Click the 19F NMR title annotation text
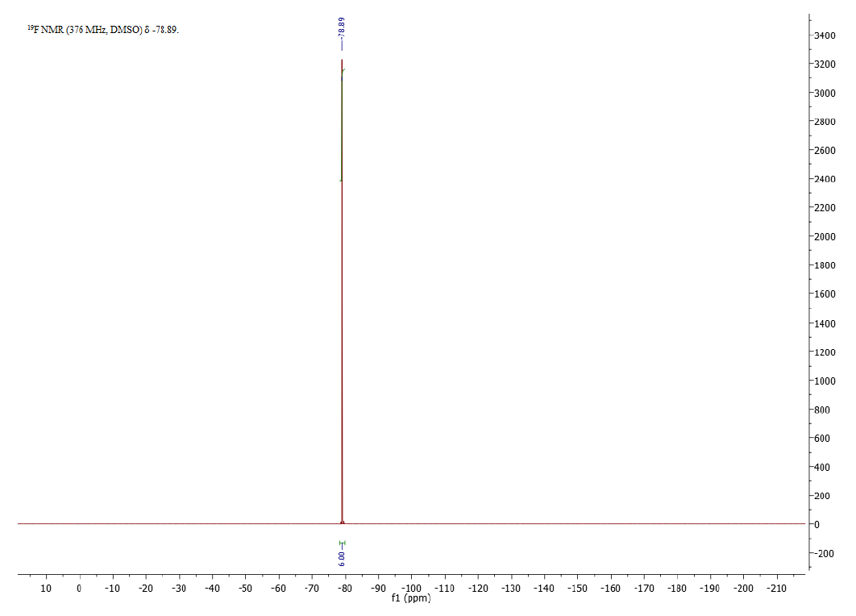 coord(103,30)
